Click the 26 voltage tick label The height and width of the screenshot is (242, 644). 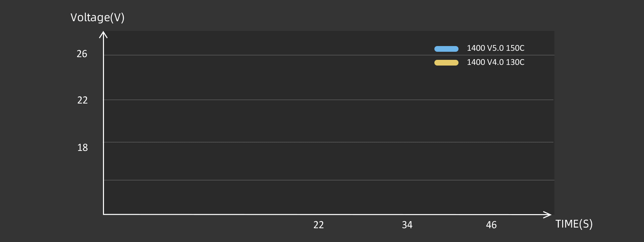(x=82, y=54)
